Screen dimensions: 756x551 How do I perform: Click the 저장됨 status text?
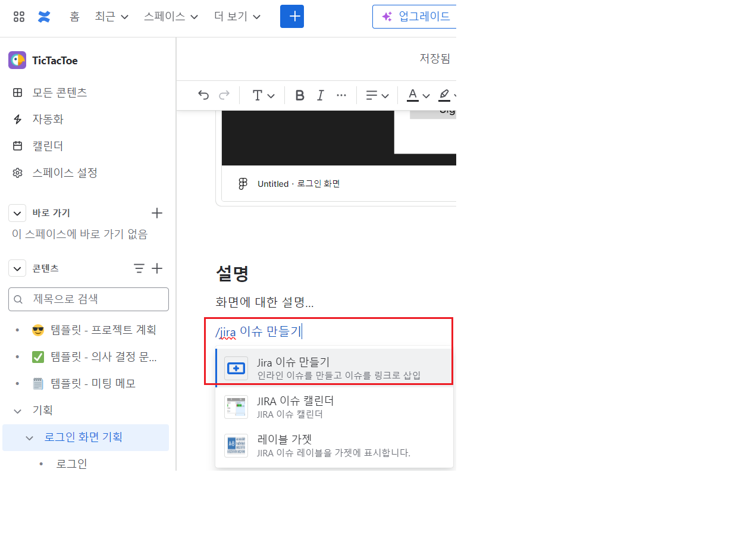click(x=435, y=58)
